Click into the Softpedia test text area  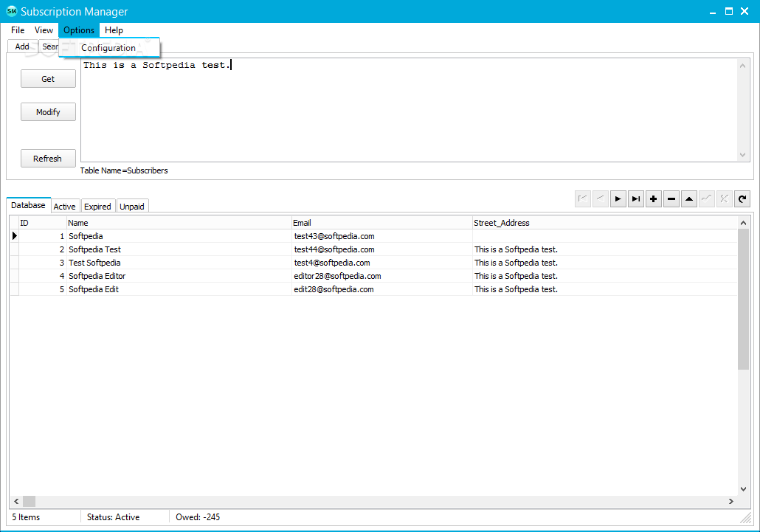point(409,110)
